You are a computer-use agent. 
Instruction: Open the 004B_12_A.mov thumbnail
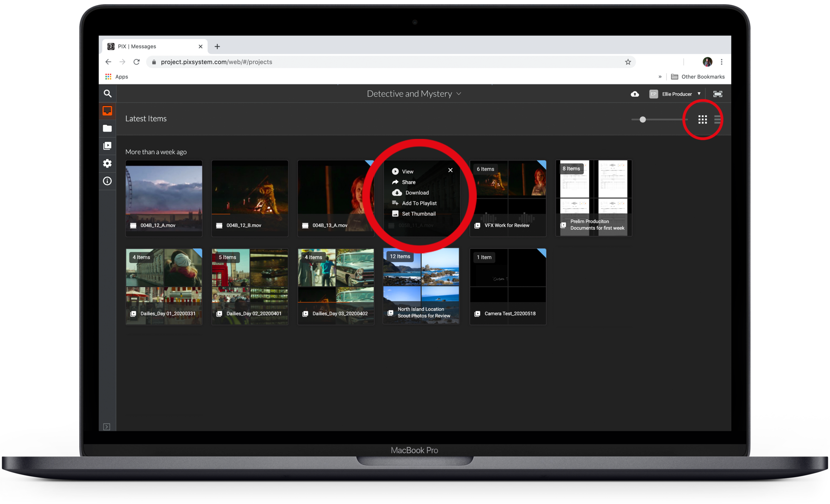pos(164,192)
